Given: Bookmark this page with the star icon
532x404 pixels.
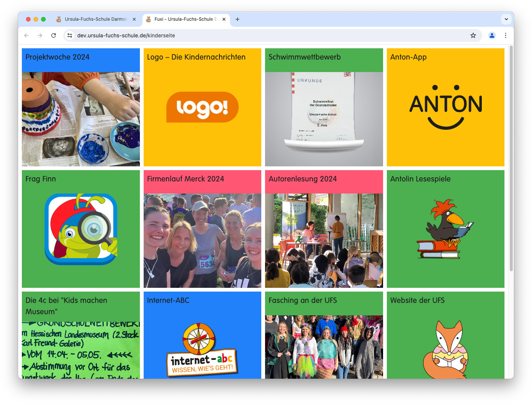Looking at the screenshot, I should [x=473, y=35].
